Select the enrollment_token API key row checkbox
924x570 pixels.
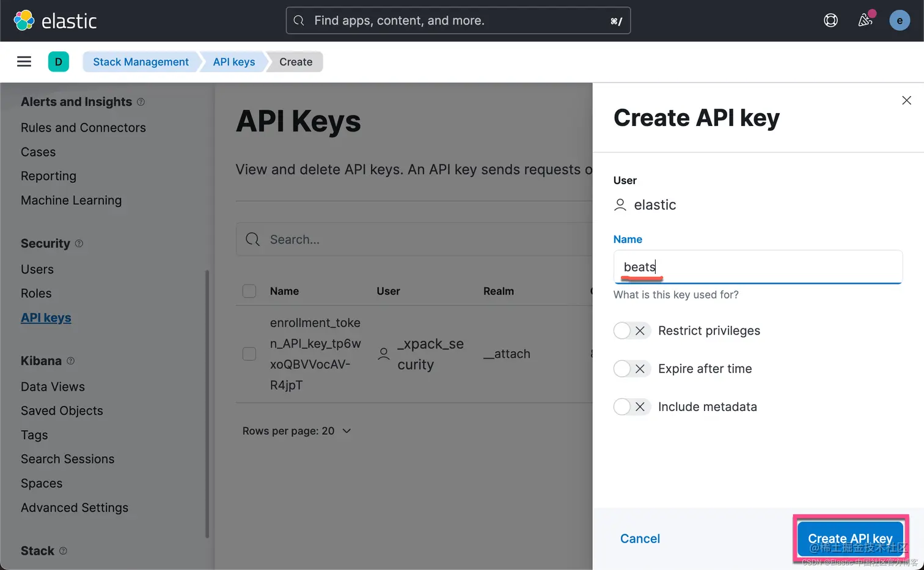(x=249, y=354)
